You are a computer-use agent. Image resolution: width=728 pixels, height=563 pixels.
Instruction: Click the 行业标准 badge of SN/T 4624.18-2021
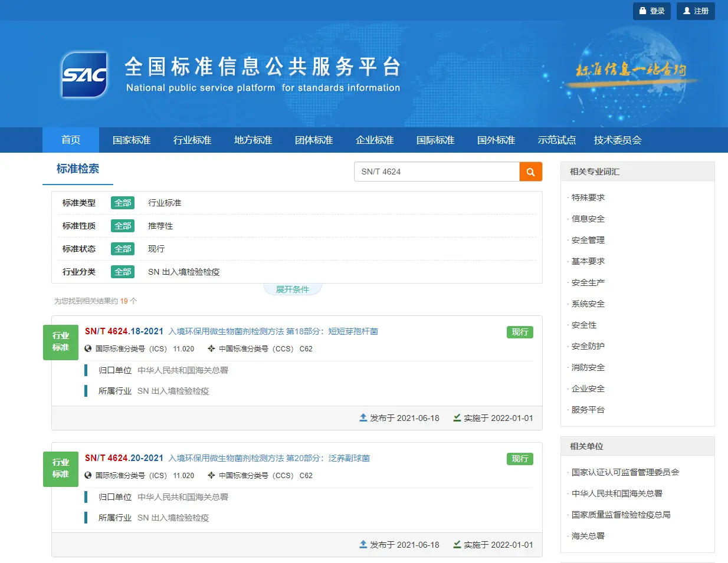(x=61, y=342)
